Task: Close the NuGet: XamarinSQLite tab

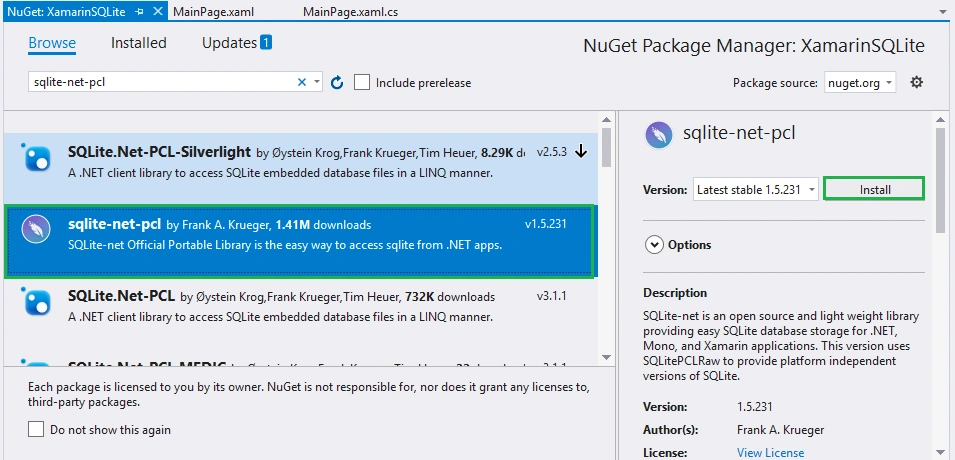Action: tap(158, 12)
